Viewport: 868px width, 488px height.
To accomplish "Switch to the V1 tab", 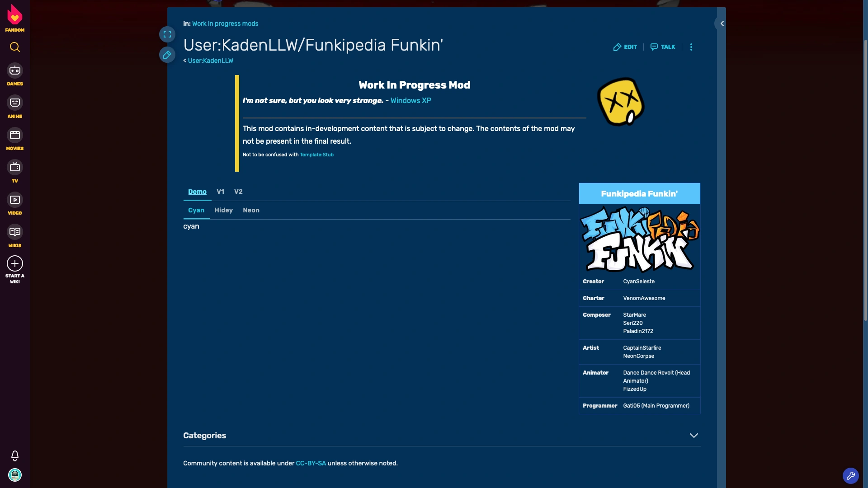I will 220,192.
